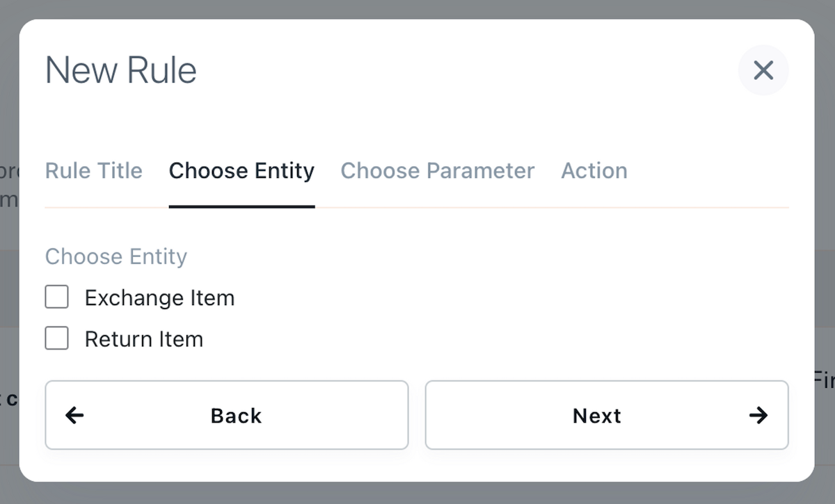Switch to the Rule Title tab

(94, 170)
